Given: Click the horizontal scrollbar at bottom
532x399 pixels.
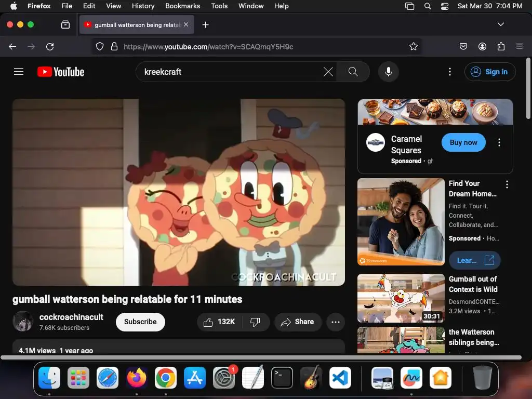Looking at the screenshot, I should pos(261,357).
